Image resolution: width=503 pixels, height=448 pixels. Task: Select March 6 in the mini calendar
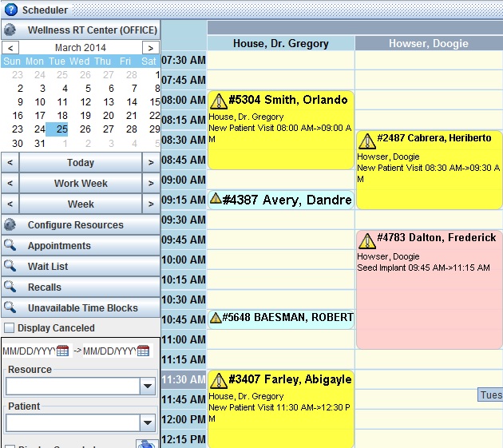pyautogui.click(x=111, y=89)
